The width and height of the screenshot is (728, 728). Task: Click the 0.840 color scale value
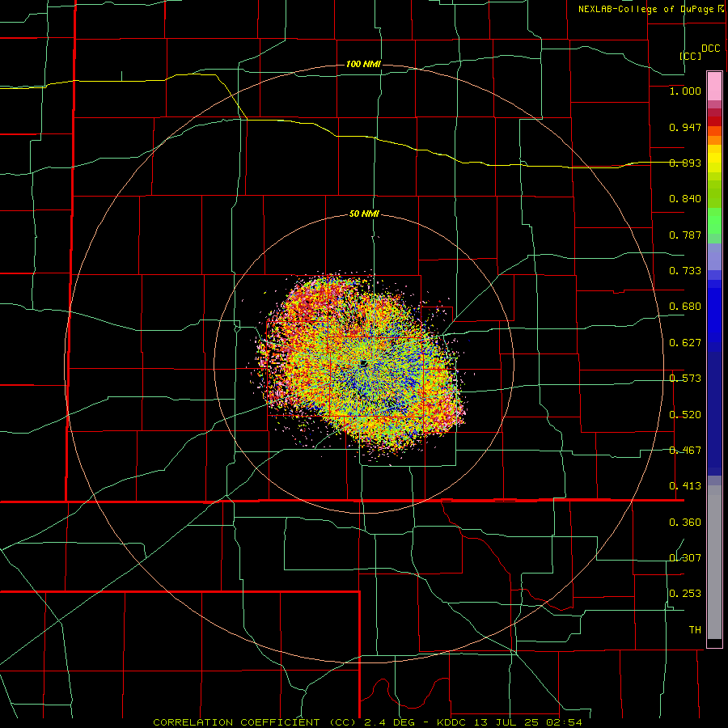685,199
